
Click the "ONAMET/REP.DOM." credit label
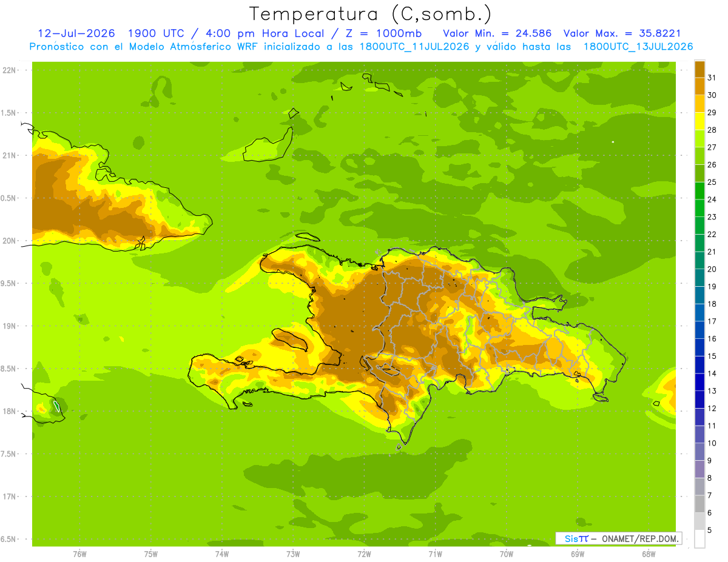click(639, 538)
